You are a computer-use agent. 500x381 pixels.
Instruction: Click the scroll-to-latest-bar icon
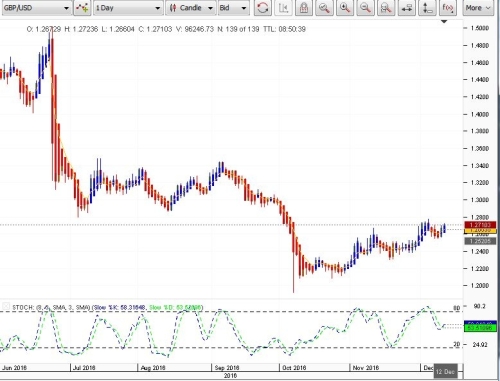[x=283, y=8]
